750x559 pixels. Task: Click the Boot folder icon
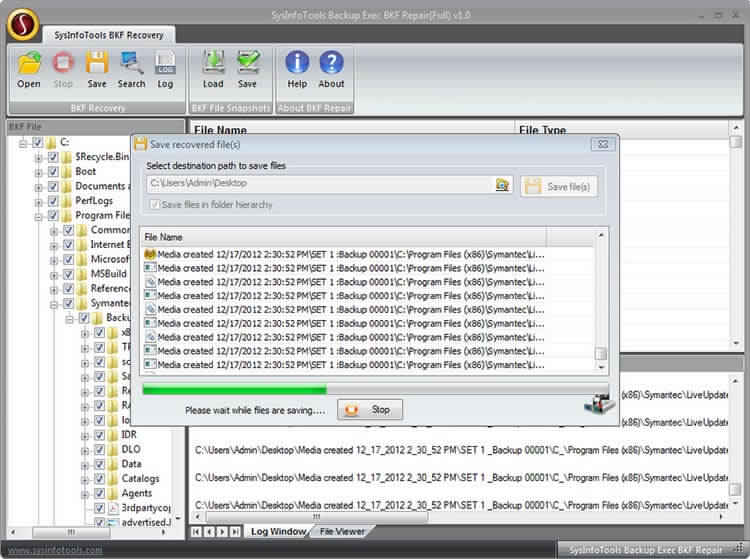coord(66,172)
